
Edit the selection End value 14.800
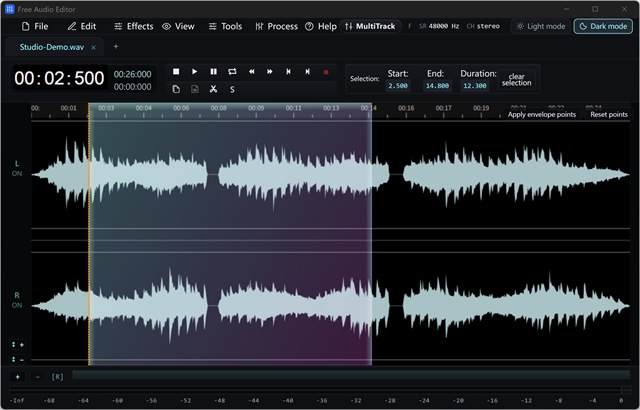tap(437, 86)
